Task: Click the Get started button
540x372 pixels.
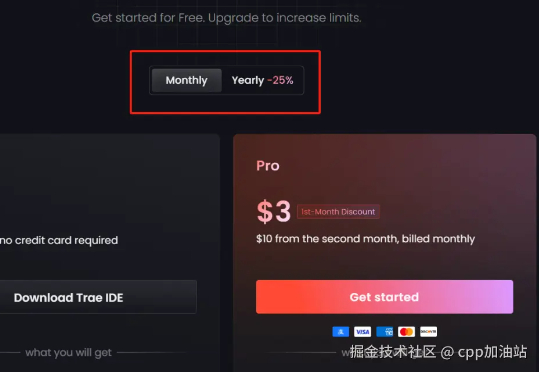Action: click(x=384, y=297)
